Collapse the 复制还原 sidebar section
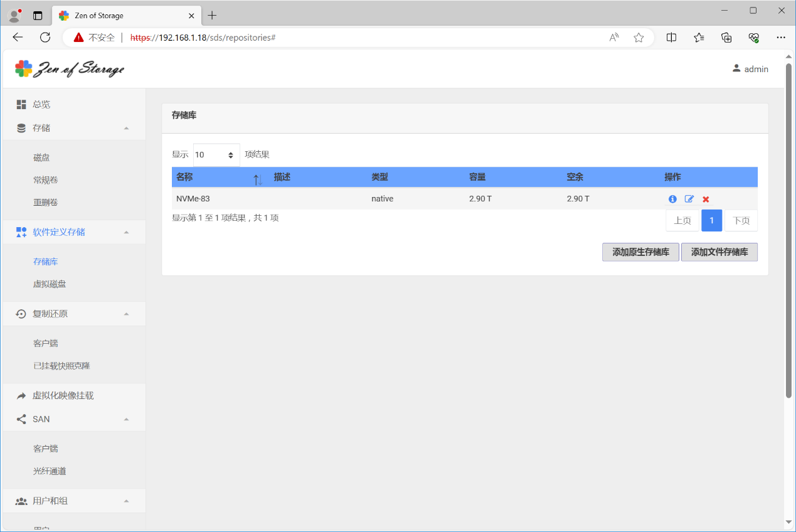The image size is (796, 532). 126,314
